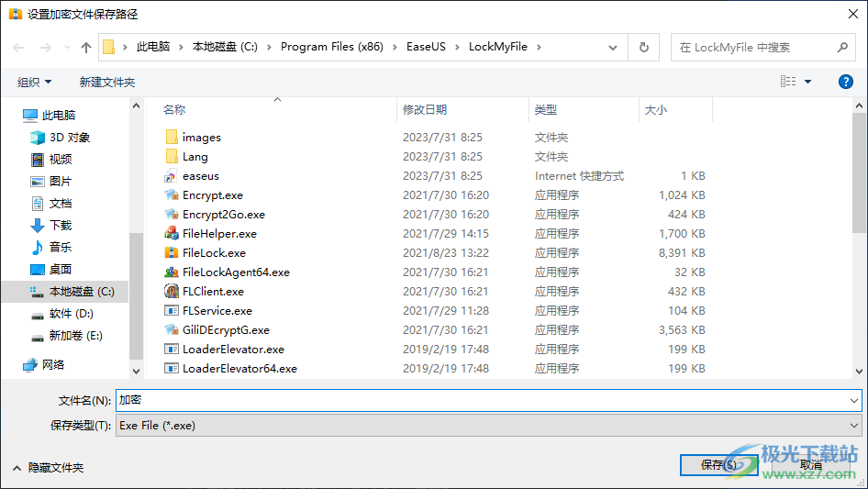The height and width of the screenshot is (489, 868).
Task: Go up one folder level
Action: [86, 48]
